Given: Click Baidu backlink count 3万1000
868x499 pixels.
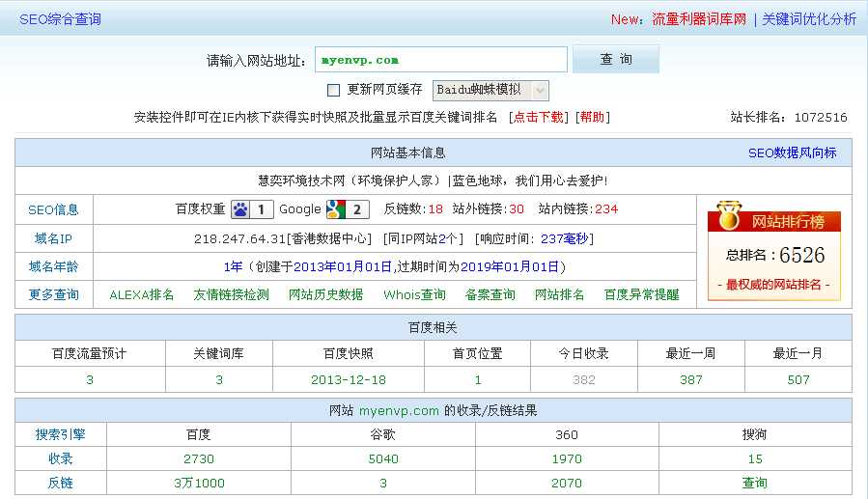Looking at the screenshot, I should 199,484.
